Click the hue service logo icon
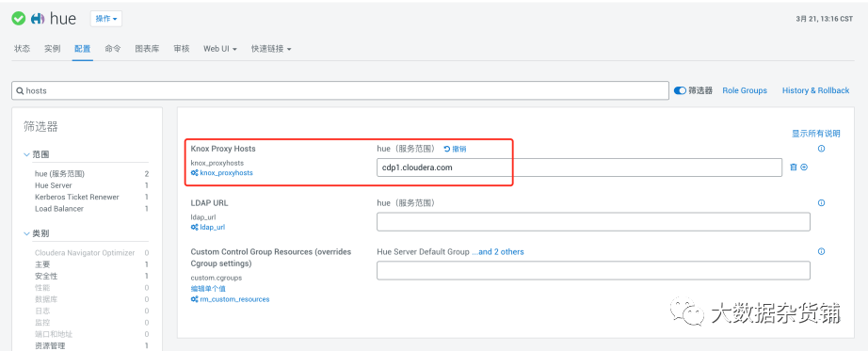Viewport: 868px width, 351px height. click(x=38, y=18)
